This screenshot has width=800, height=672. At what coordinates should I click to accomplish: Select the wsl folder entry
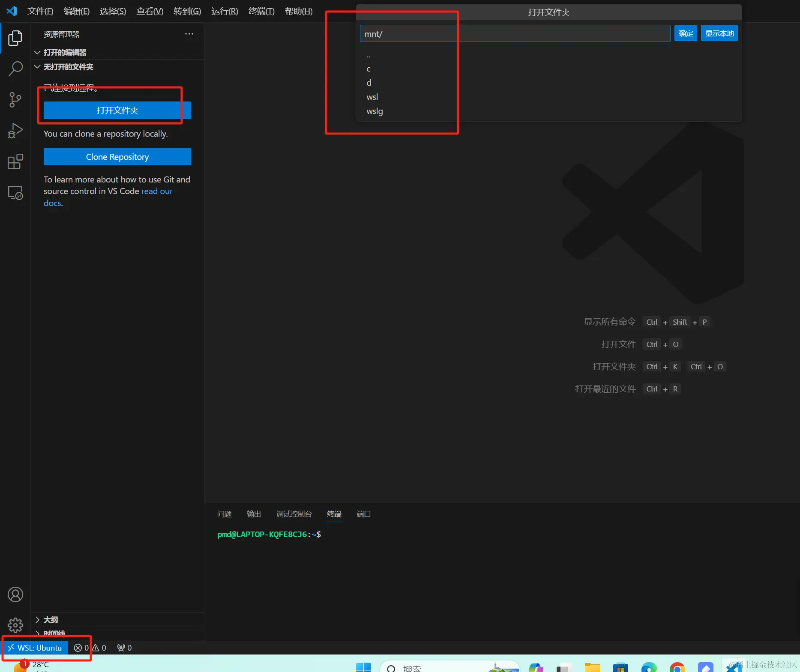coord(548,97)
